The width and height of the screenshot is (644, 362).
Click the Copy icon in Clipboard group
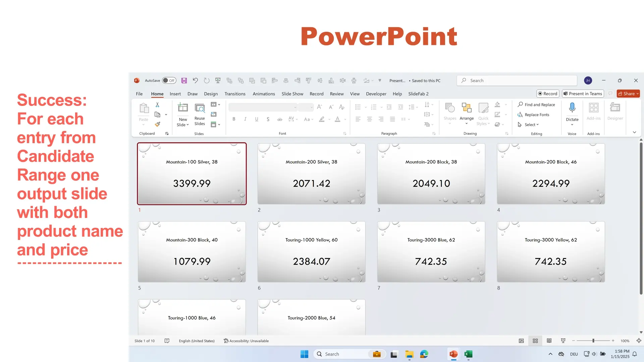[157, 115]
